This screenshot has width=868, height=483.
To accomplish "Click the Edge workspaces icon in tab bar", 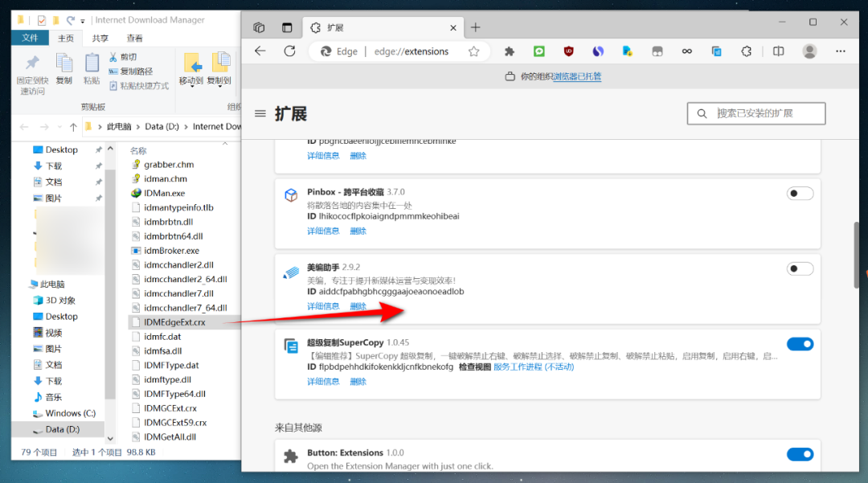I will [259, 27].
